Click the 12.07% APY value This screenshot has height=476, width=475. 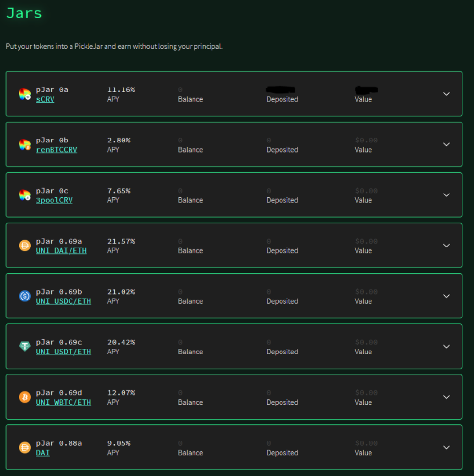click(x=121, y=393)
